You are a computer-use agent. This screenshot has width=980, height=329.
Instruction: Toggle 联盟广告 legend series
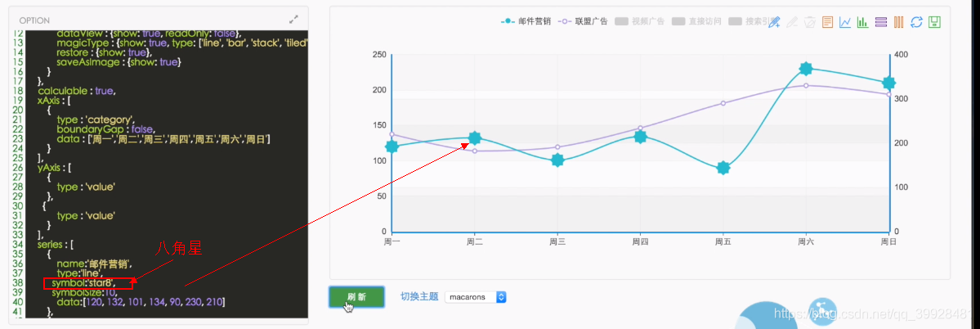point(583,21)
